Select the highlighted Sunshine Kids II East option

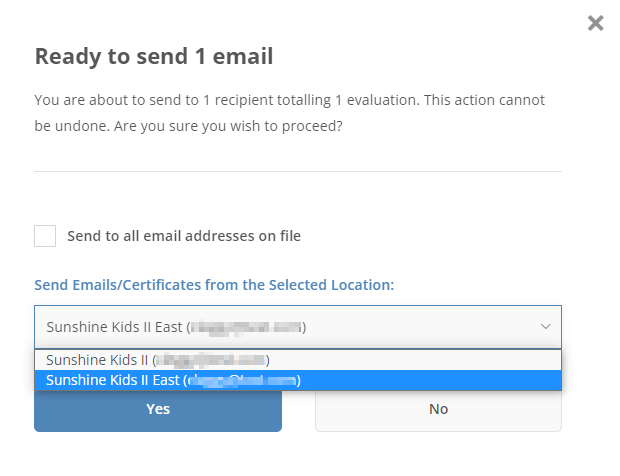point(298,380)
